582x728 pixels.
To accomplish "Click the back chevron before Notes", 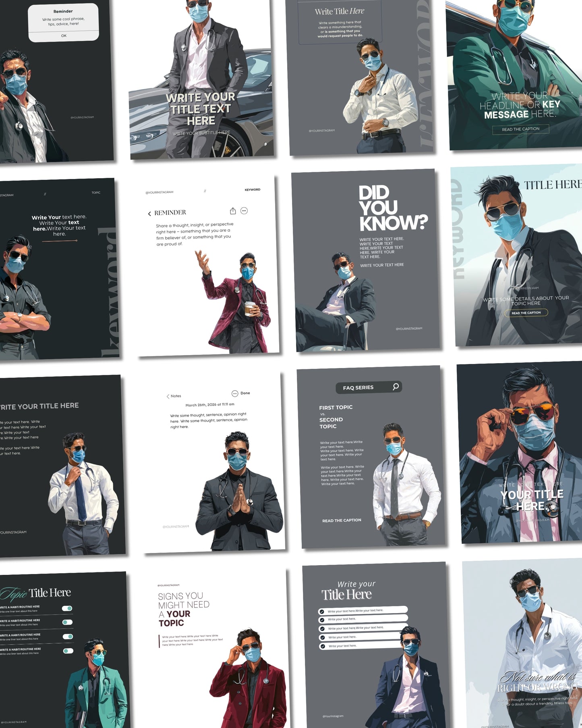I will tap(168, 396).
